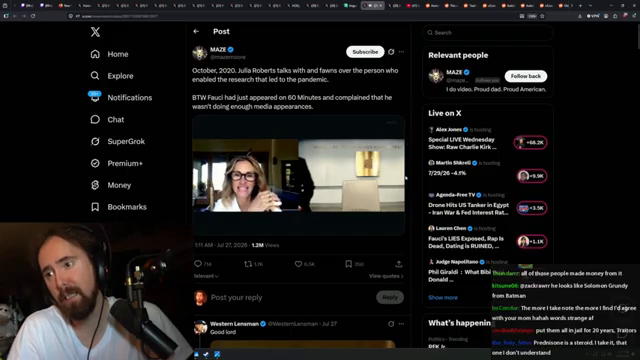Screen dimensions: 640x360
Task: Open Western Lensman profile name
Action: (234, 324)
